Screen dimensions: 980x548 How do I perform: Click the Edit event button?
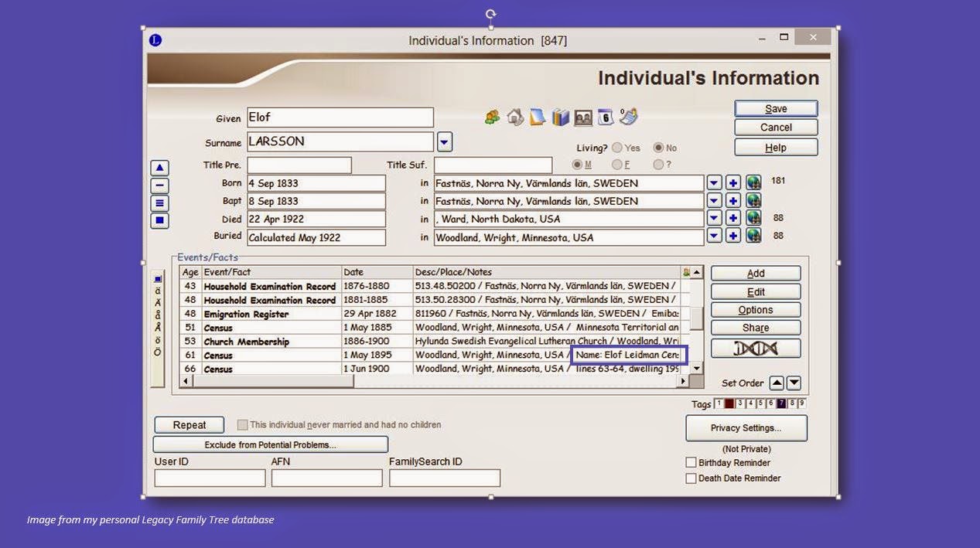pos(756,292)
